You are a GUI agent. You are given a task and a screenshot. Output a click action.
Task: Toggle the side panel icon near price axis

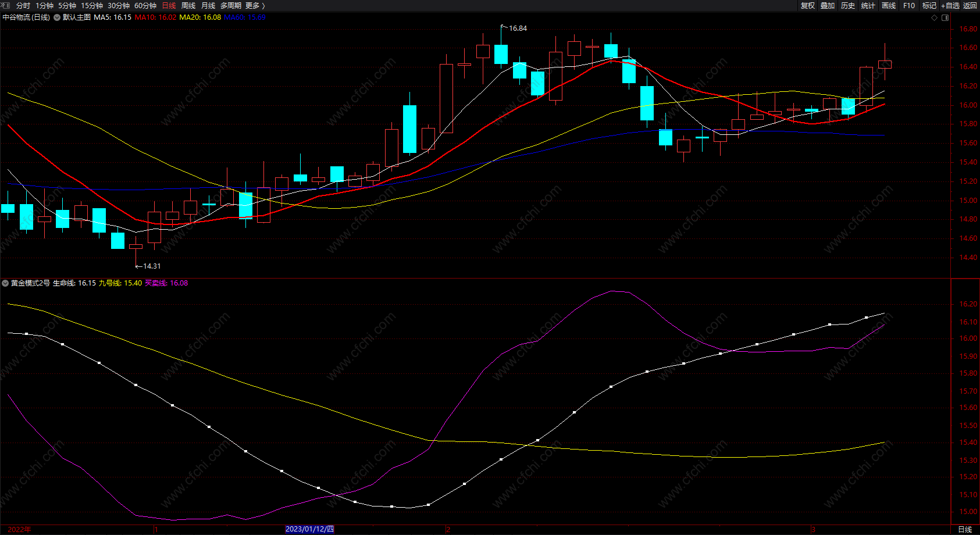[945, 17]
